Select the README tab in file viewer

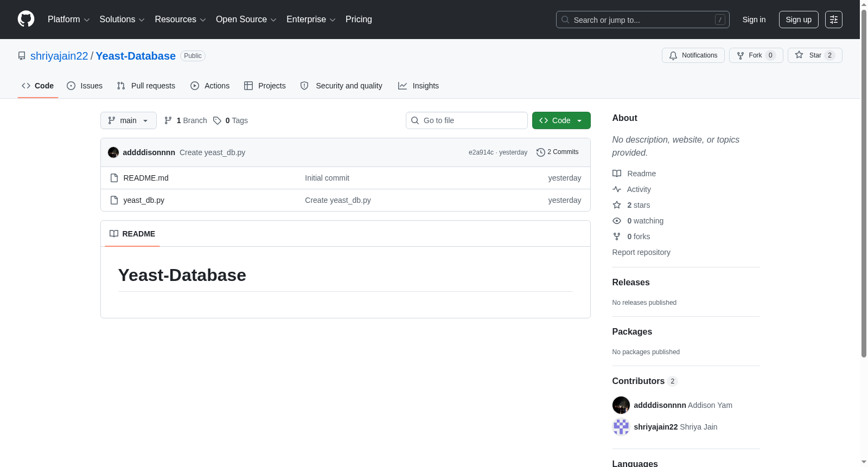click(132, 234)
